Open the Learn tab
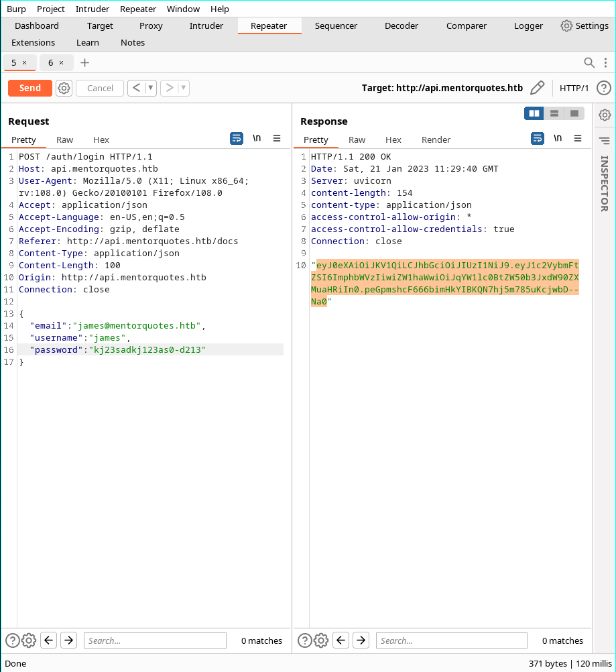This screenshot has width=616, height=672. (87, 42)
